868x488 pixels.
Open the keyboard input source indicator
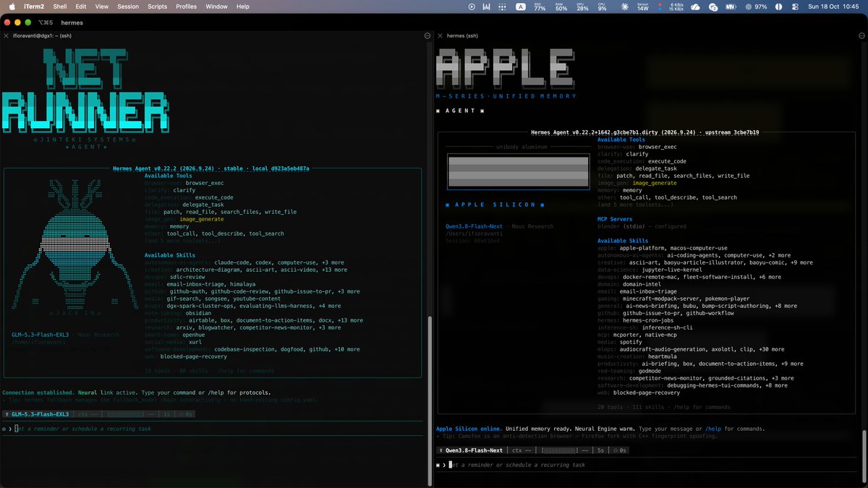[x=521, y=7]
